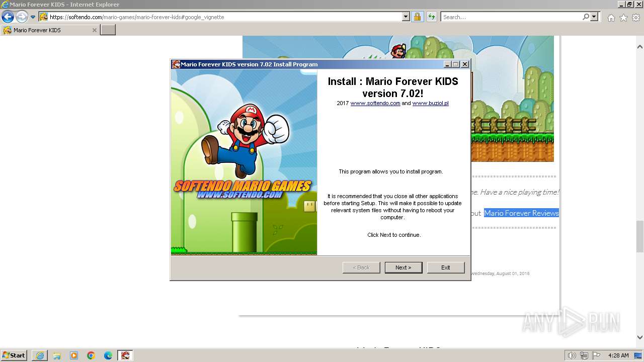Open the www.buziol.pl link in installer
644x362 pixels.
pos(431,103)
